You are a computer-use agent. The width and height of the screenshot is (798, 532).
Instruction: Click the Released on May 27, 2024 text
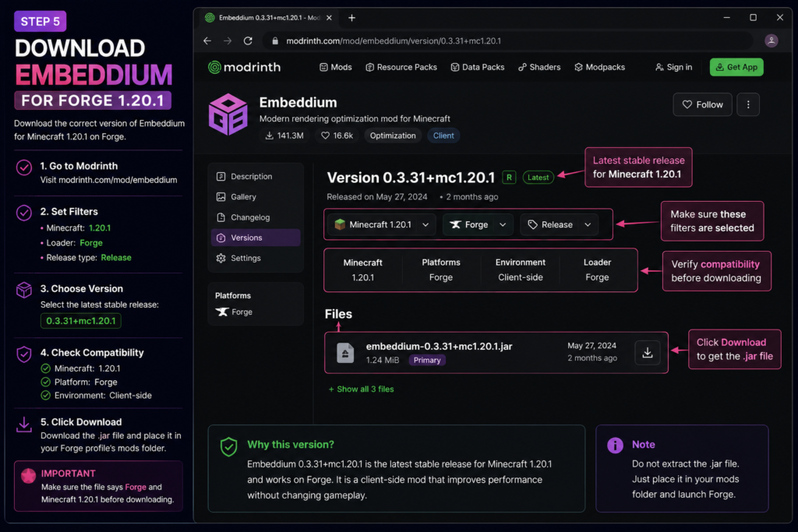[377, 197]
